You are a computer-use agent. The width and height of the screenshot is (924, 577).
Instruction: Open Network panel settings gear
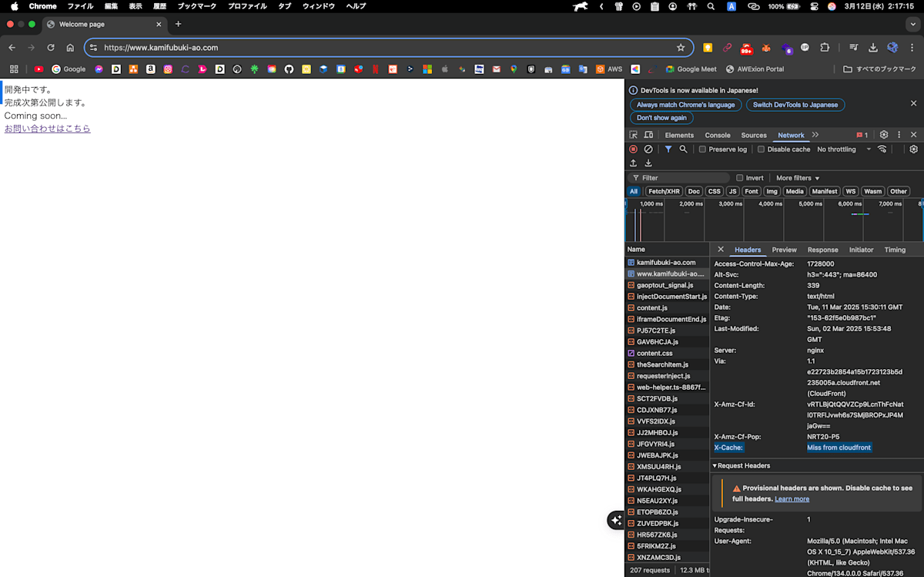pos(914,149)
